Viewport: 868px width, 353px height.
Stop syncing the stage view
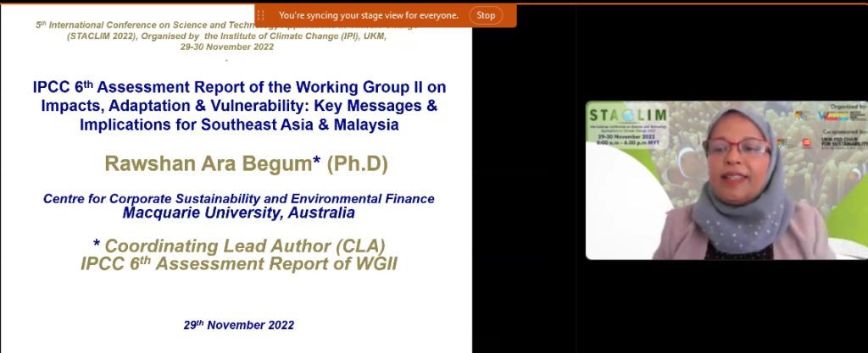coord(486,15)
